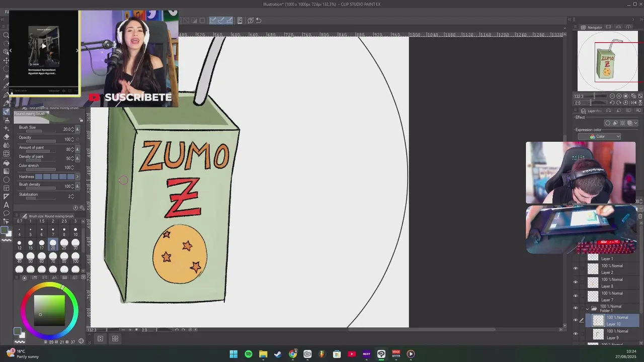Open Spotify from the taskbar

point(249,354)
